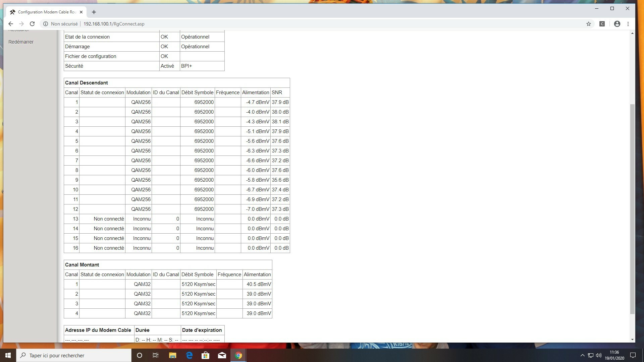
Task: Click the address bar URL
Action: [x=114, y=24]
